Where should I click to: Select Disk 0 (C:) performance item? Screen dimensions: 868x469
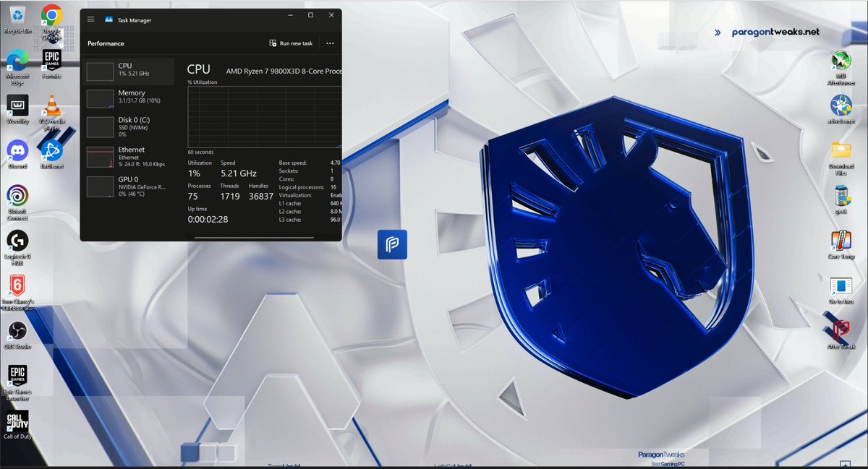point(127,126)
